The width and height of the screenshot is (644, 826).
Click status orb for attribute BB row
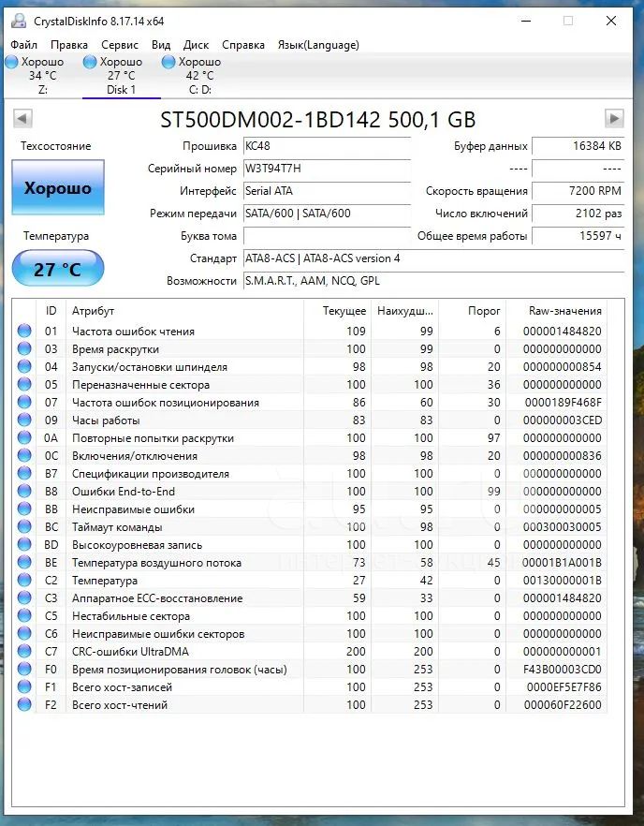click(24, 509)
